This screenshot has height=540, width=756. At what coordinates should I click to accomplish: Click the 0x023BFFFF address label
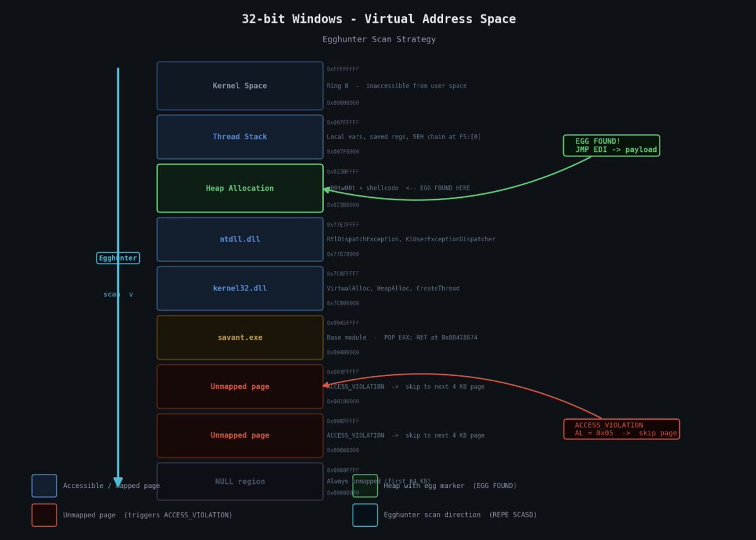coord(343,171)
